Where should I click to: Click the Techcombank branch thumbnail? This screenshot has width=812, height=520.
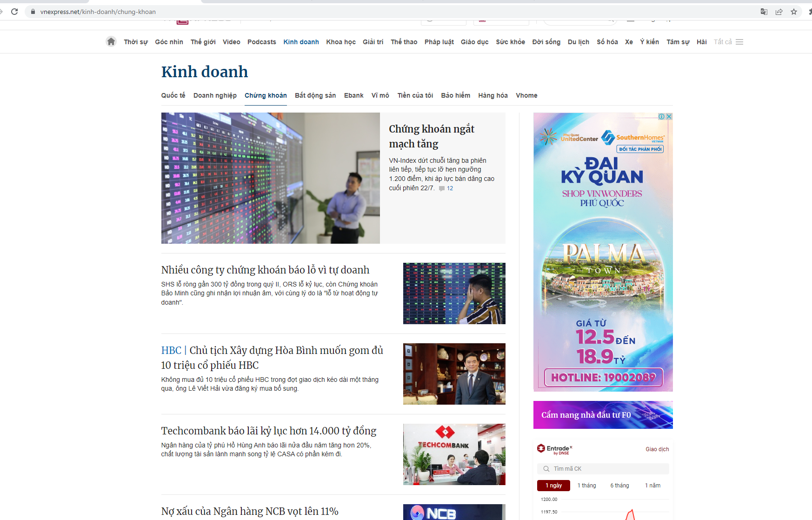tap(454, 454)
